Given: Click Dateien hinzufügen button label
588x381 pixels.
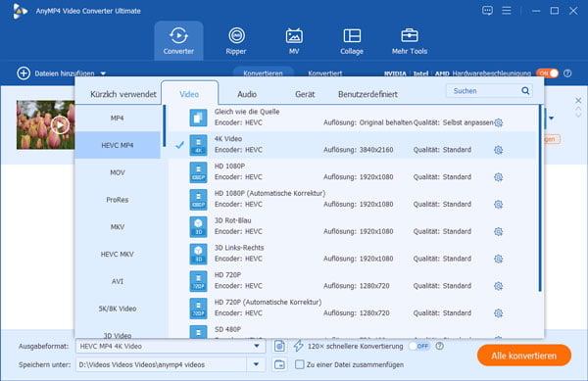Looking at the screenshot, I should point(65,73).
